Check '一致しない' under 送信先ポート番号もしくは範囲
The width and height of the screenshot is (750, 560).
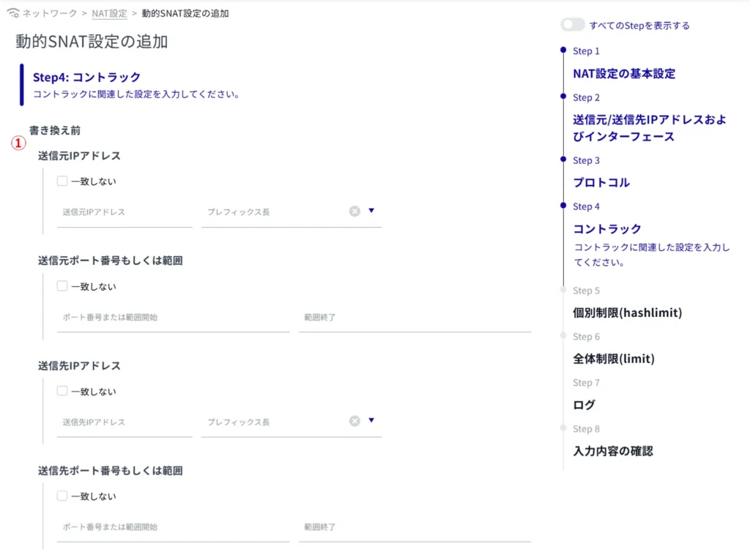pos(62,496)
